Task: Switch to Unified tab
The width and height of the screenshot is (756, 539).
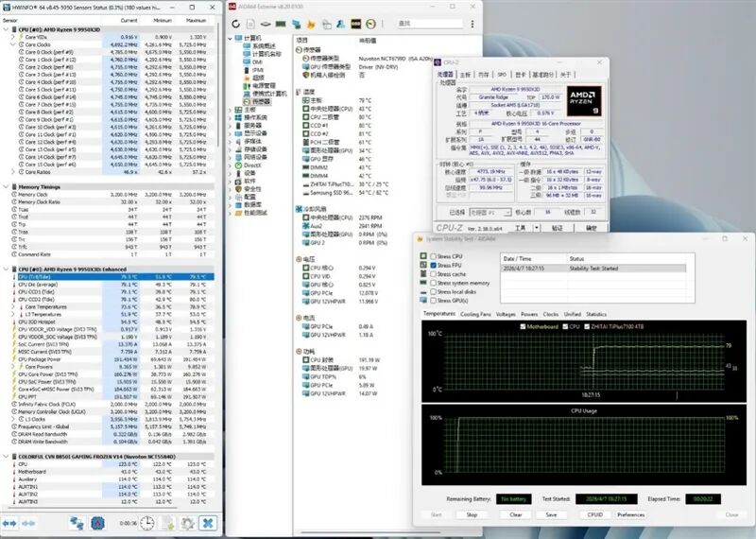Action: 573,314
